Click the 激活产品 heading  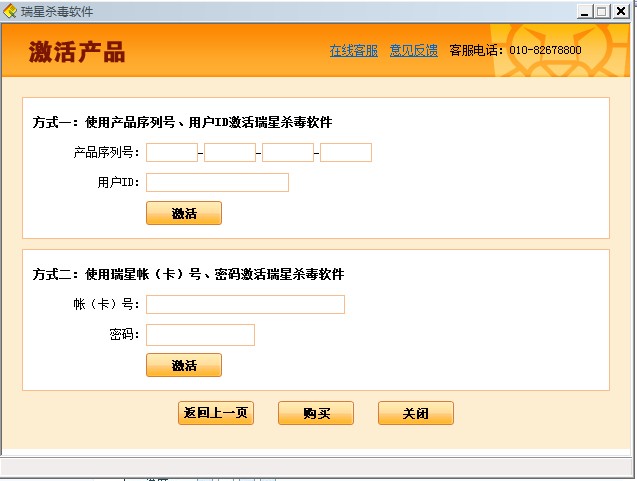[x=76, y=52]
